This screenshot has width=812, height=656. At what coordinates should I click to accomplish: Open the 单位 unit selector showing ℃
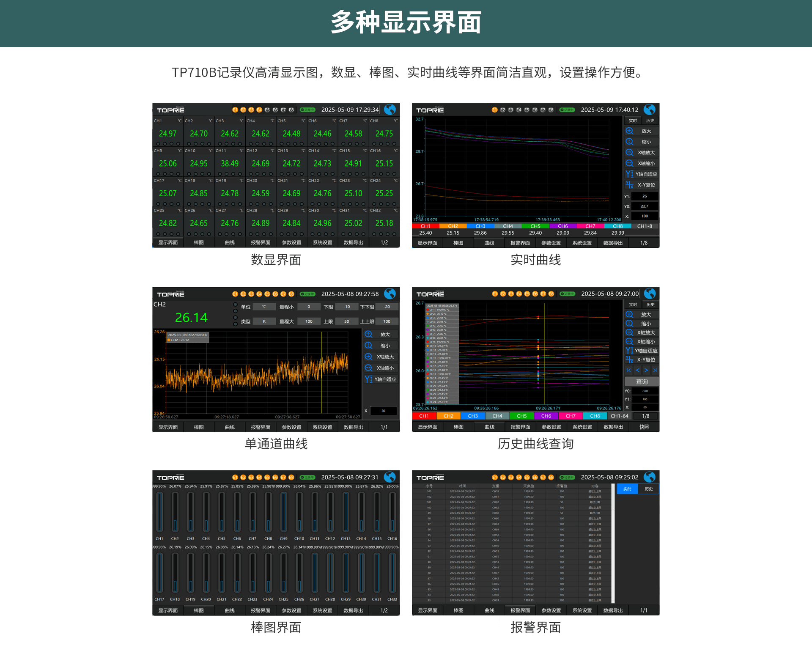264,306
